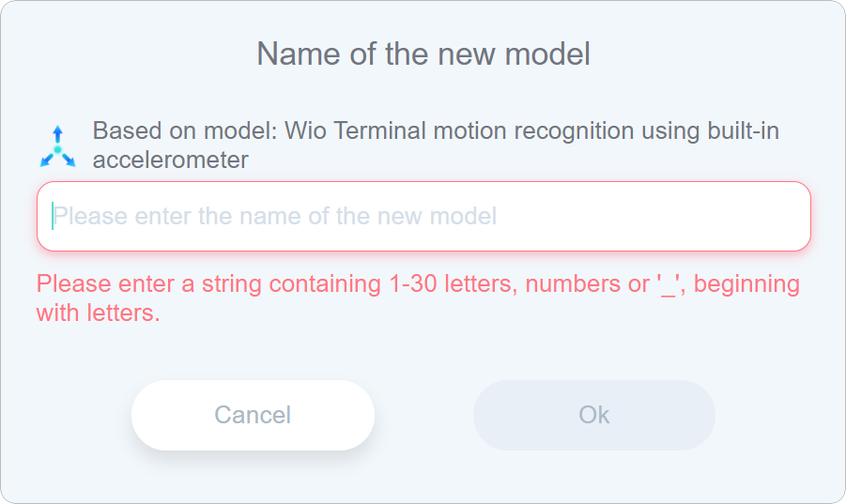Click the empty space between Cancel and Ok
The height and width of the screenshot is (504, 846).
click(x=423, y=415)
